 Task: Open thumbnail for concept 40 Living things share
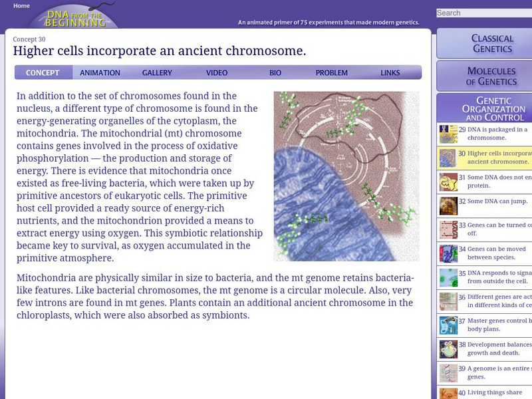click(x=448, y=394)
